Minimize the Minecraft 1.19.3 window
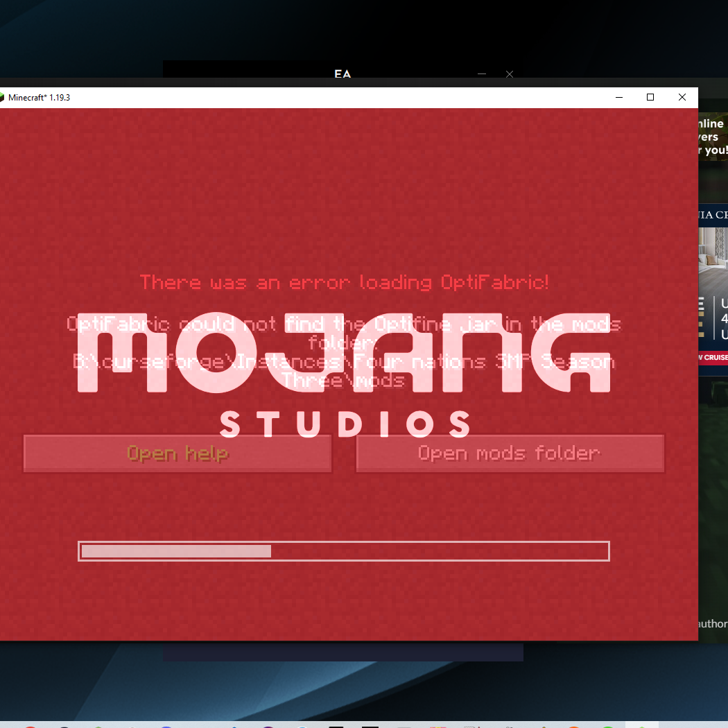Viewport: 728px width, 728px height. pos(618,98)
